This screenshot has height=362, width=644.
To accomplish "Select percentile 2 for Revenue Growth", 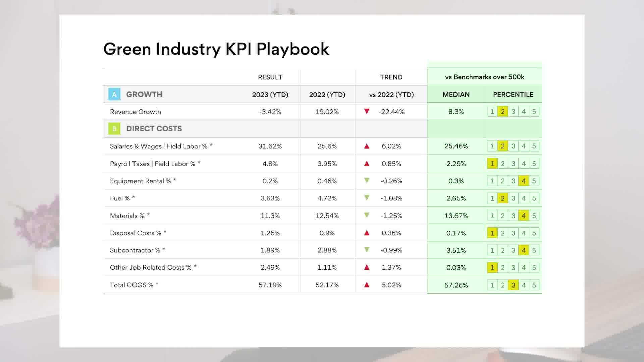I will point(502,112).
